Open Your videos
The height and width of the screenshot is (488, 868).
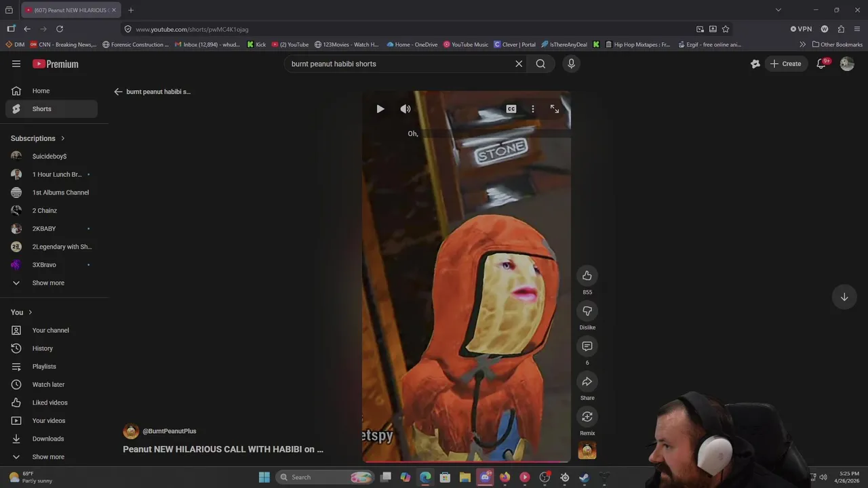click(52, 421)
